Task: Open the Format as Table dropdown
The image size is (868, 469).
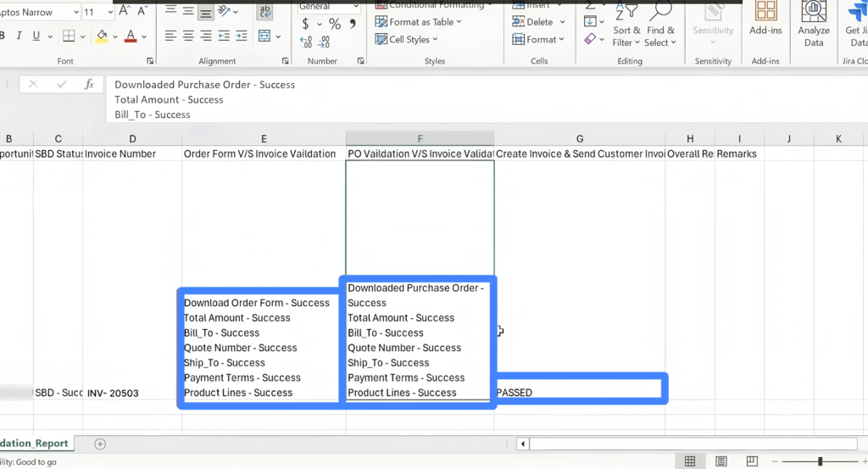Action: (x=418, y=21)
